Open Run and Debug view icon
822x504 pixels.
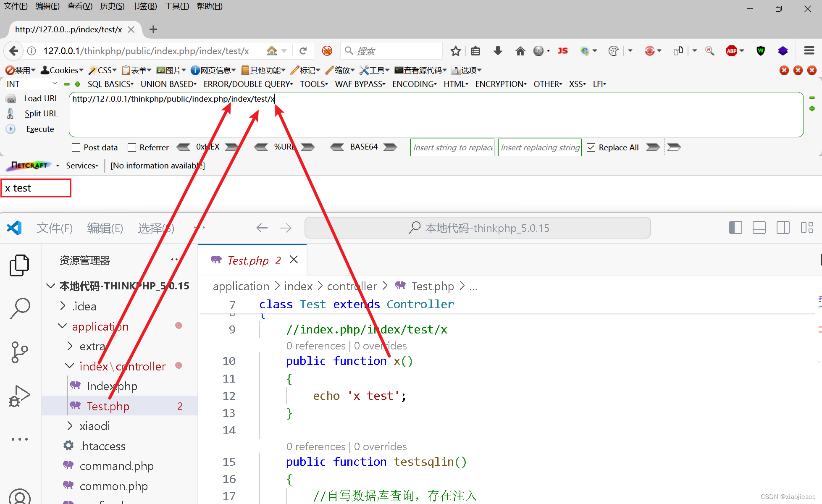pyautogui.click(x=19, y=396)
